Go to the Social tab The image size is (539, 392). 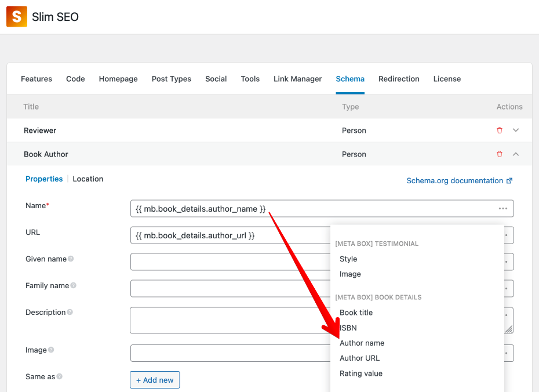click(216, 79)
